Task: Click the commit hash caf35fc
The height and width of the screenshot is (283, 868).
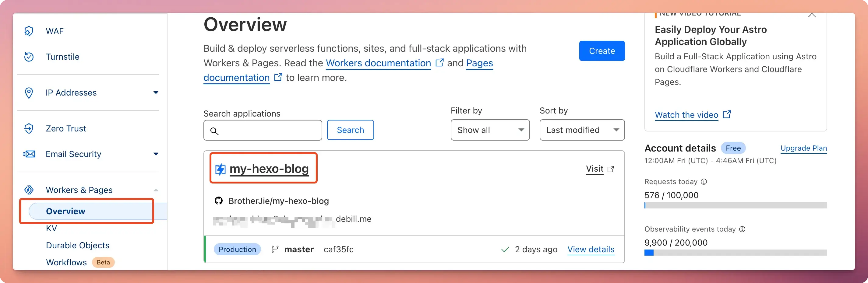Action: (339, 249)
